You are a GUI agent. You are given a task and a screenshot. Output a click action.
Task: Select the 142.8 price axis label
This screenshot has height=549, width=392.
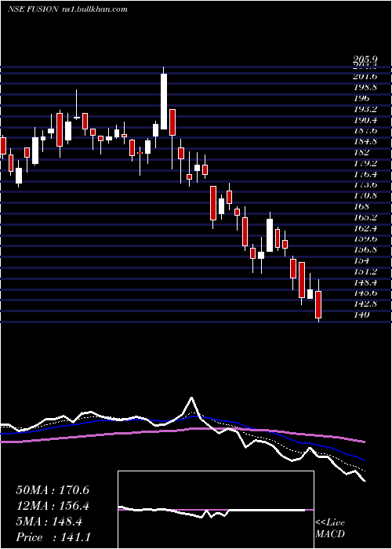point(365,304)
